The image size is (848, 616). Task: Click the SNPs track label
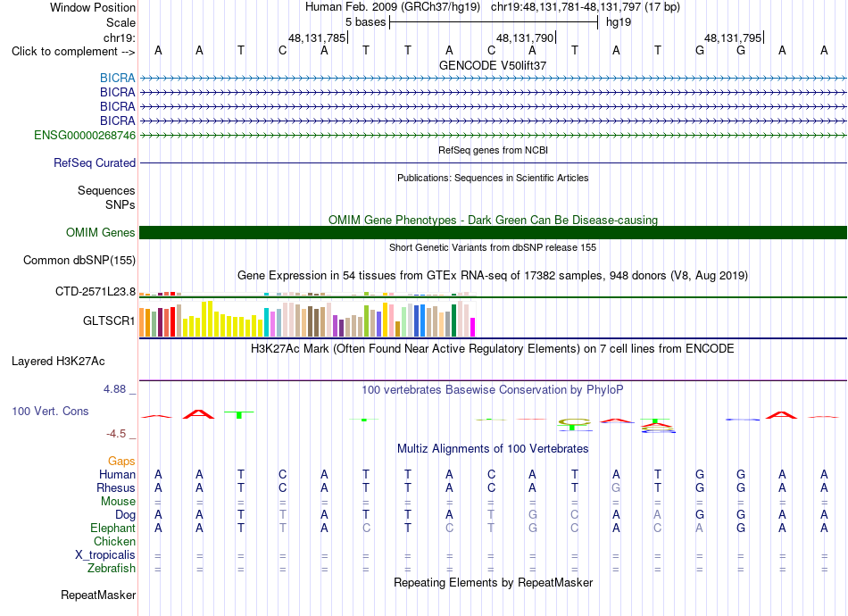tap(121, 205)
